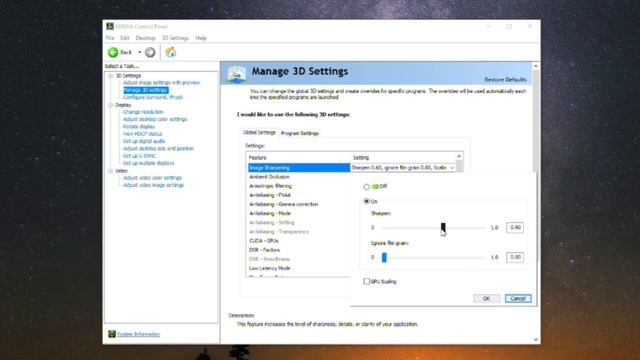Select Adjust desktop size and position
The image size is (640, 360).
pyautogui.click(x=158, y=149)
